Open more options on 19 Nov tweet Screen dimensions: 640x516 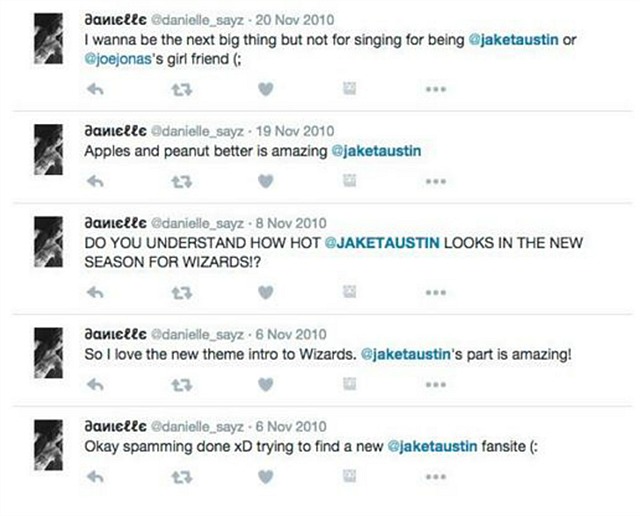pos(436,181)
